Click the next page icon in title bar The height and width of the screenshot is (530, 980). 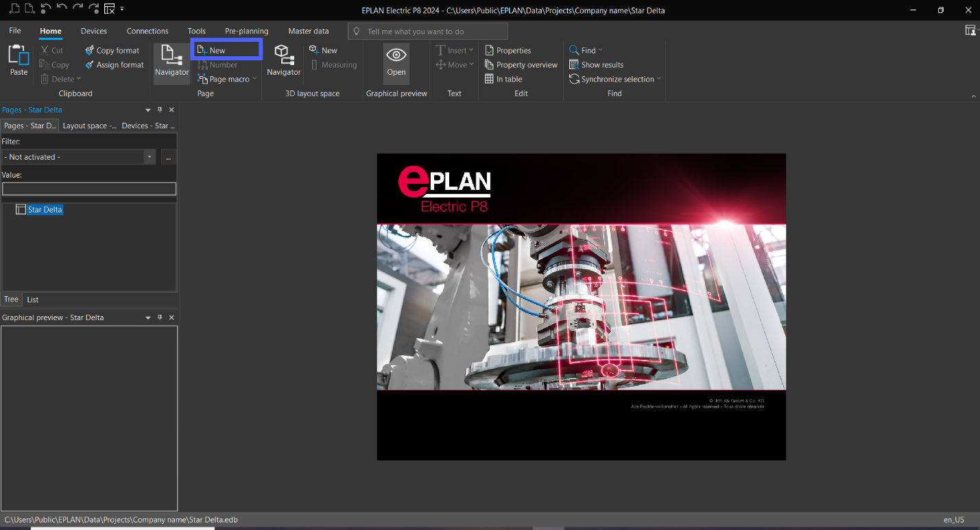29,8
